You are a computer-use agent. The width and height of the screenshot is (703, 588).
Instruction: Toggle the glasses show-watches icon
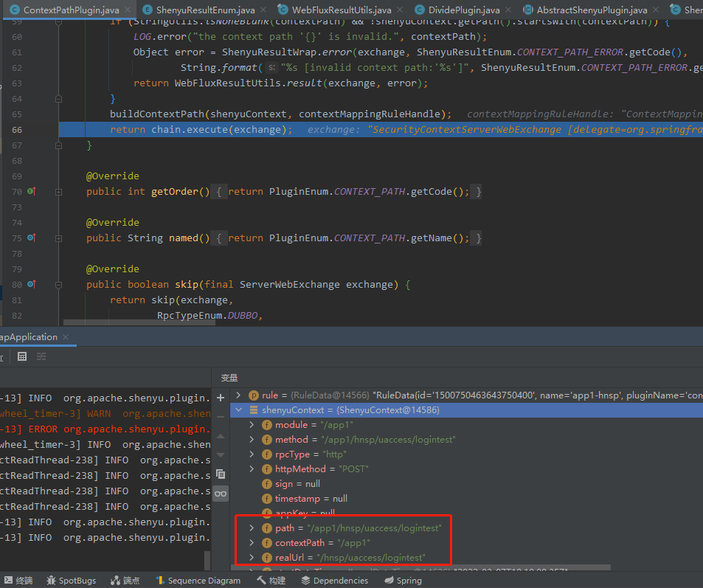click(221, 494)
